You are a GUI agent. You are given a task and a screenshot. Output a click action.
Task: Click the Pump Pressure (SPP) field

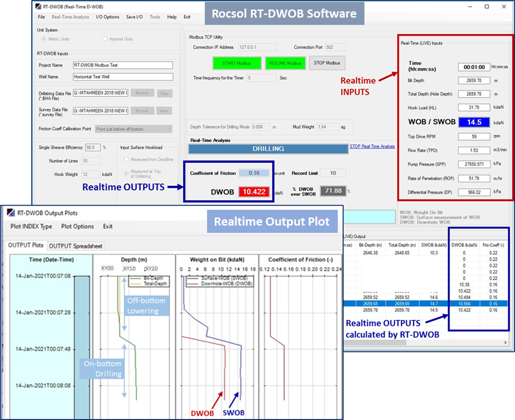pyautogui.click(x=474, y=164)
